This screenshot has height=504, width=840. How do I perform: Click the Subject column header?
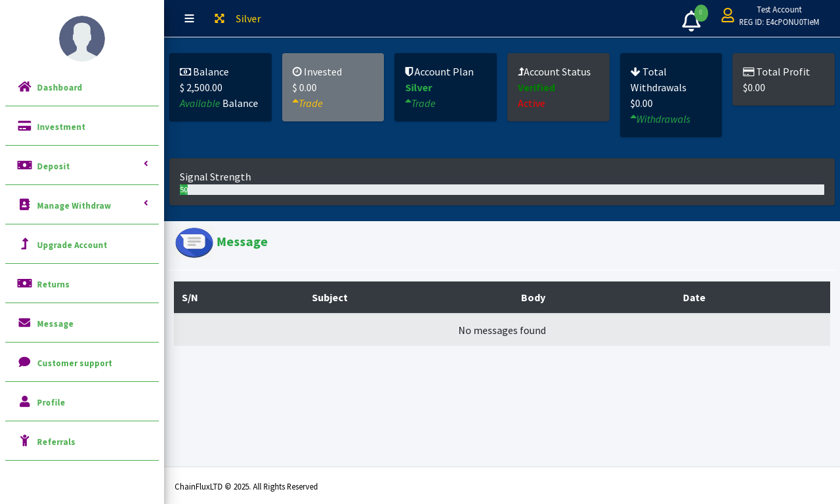click(329, 297)
